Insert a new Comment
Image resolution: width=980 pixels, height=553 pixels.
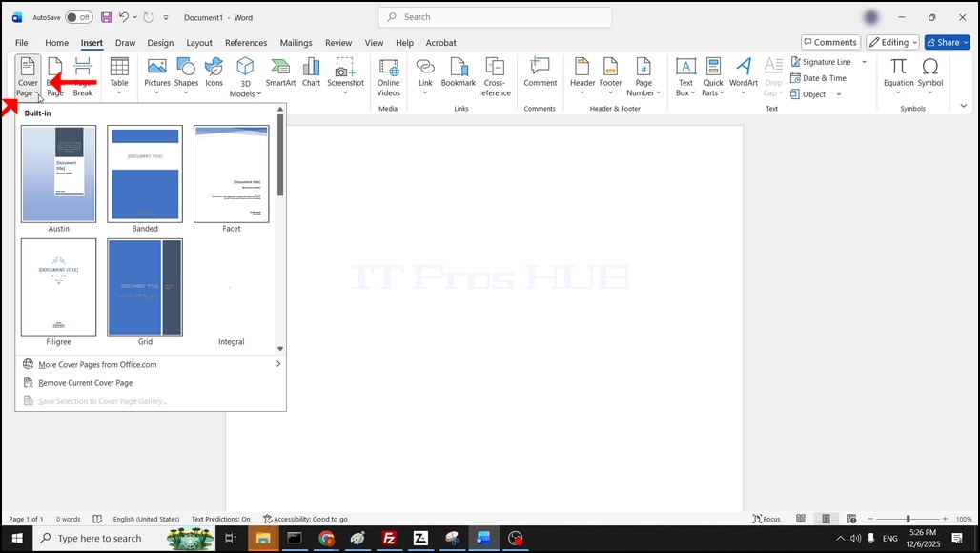point(540,72)
